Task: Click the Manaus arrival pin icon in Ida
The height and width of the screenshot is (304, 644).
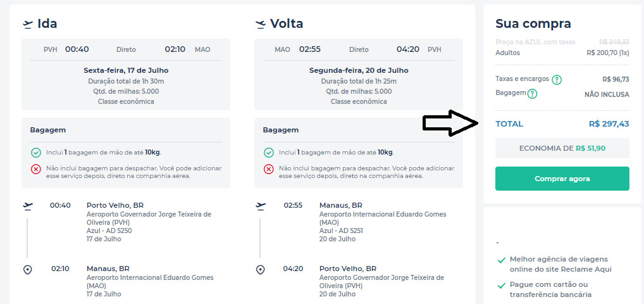Action: (x=27, y=270)
